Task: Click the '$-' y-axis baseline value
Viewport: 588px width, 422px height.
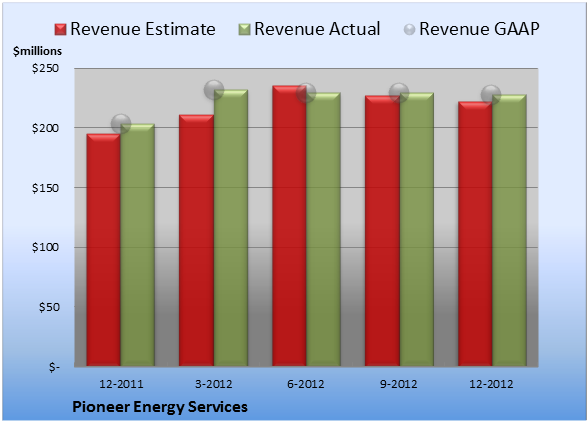Action: 54,367
